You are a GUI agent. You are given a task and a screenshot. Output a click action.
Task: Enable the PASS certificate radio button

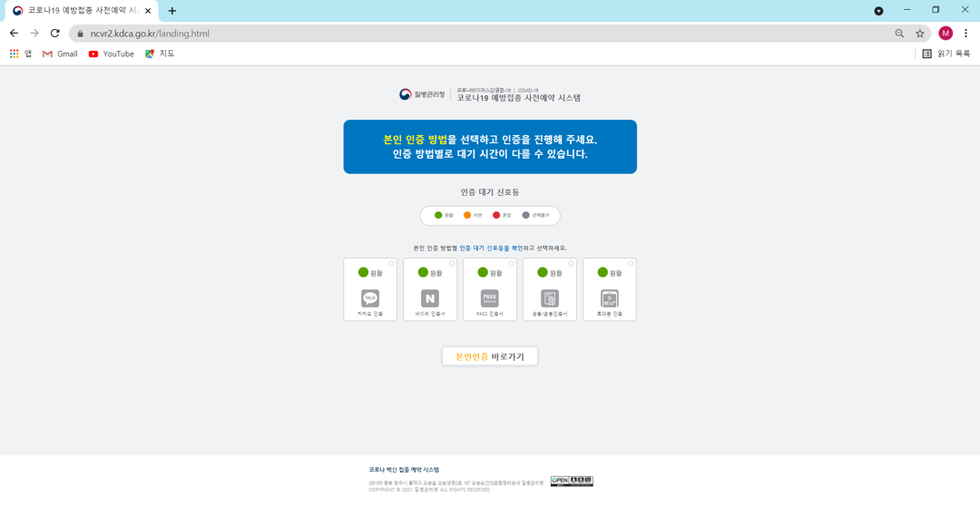511,264
